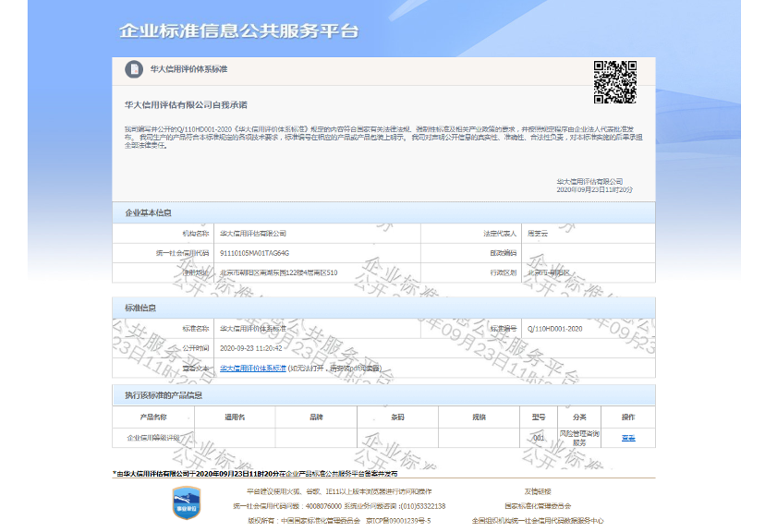
Task: Click the 机构名称 field label
Action: [x=196, y=234]
